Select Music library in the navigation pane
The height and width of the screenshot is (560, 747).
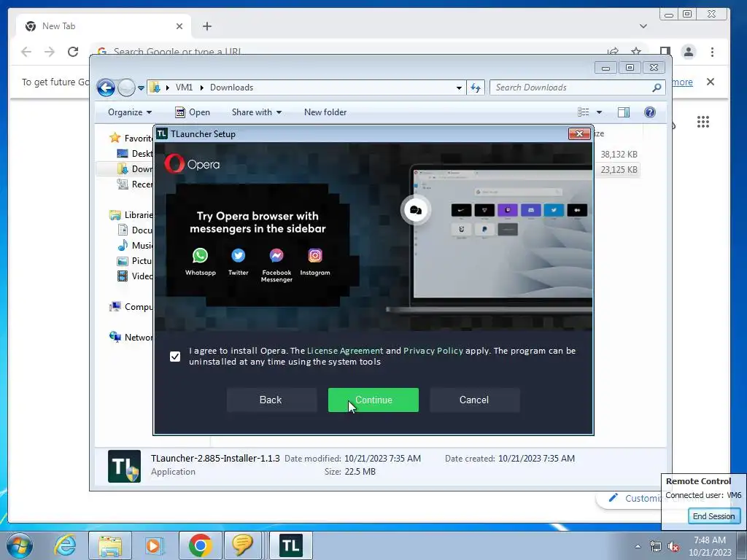pos(135,245)
